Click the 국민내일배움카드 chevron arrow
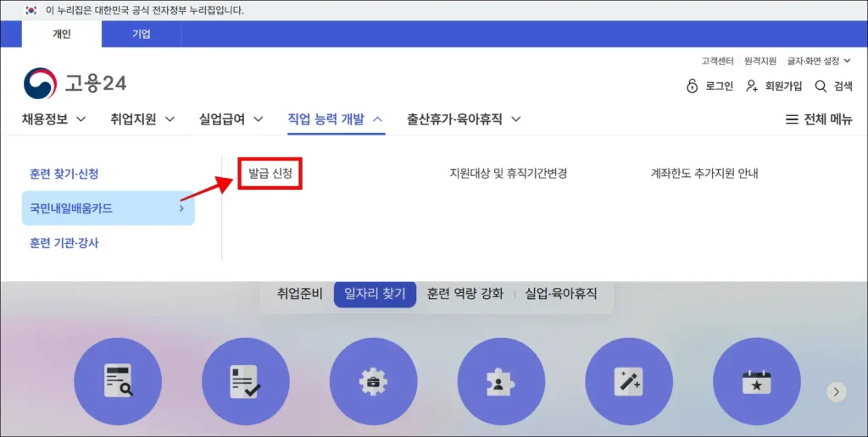Image resolution: width=868 pixels, height=437 pixels. click(x=181, y=208)
